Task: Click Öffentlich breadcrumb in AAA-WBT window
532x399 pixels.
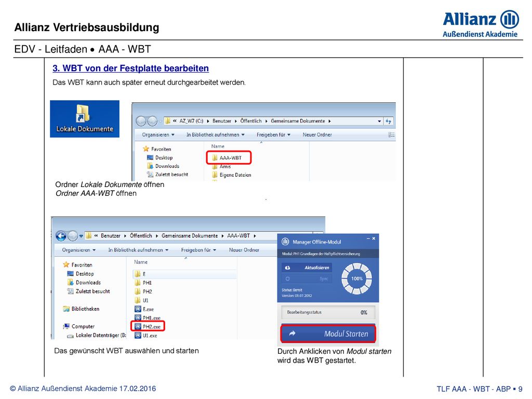Action: click(x=141, y=235)
